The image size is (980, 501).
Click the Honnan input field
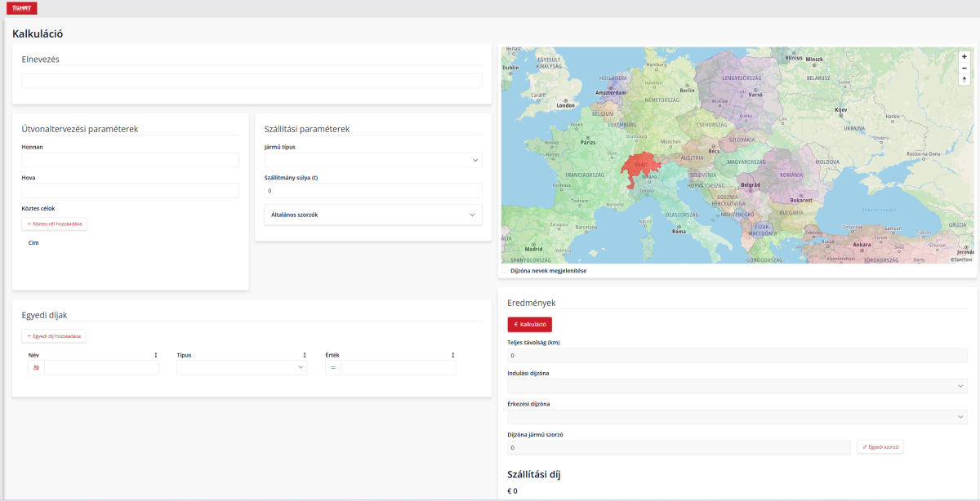tap(130, 160)
